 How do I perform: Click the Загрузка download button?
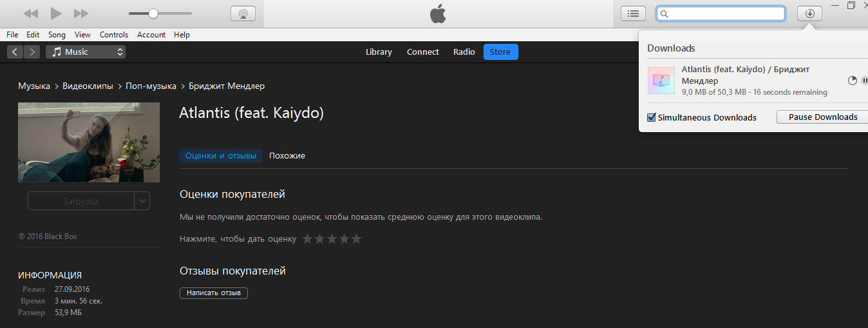80,201
